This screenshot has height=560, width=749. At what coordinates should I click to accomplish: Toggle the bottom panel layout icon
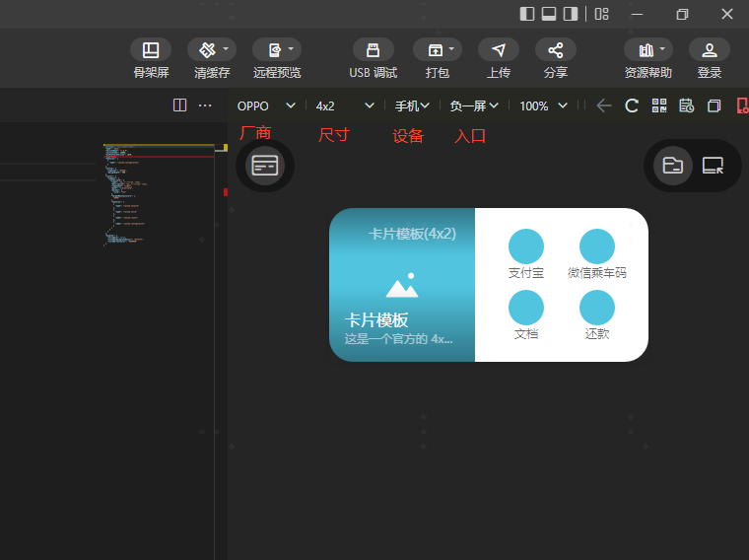[x=549, y=14]
